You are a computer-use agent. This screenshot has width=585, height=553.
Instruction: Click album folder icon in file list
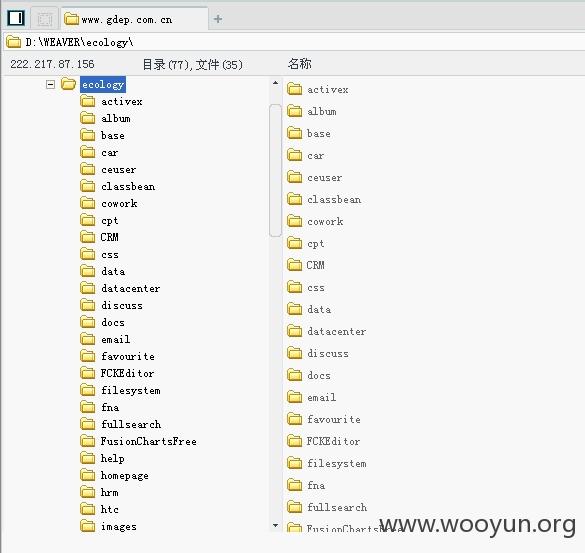pyautogui.click(x=295, y=111)
